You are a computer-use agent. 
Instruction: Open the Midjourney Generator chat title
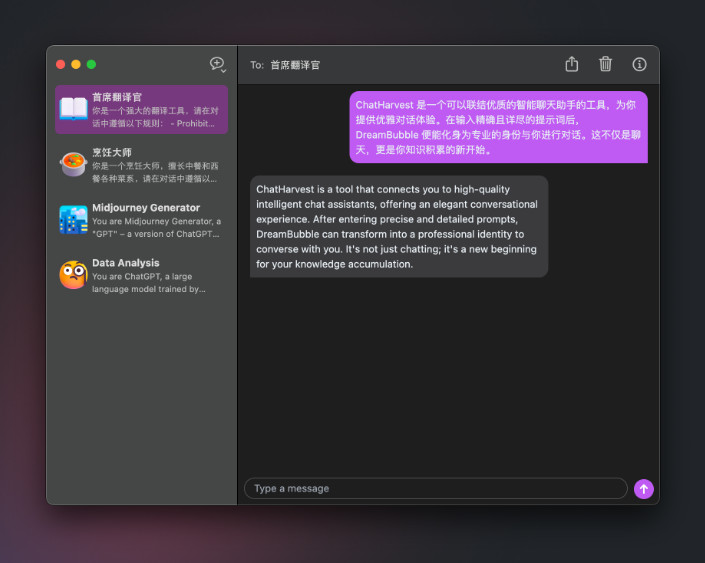point(146,208)
